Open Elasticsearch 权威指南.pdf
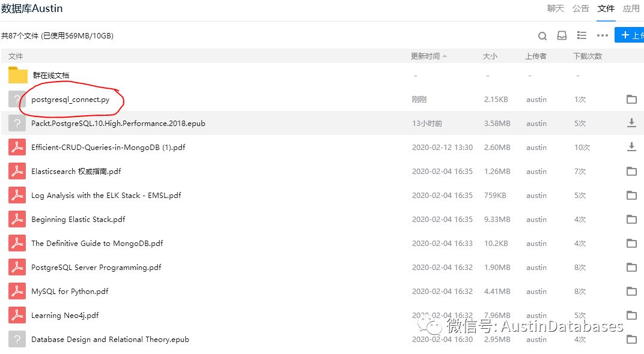The height and width of the screenshot is (354, 644). point(76,172)
